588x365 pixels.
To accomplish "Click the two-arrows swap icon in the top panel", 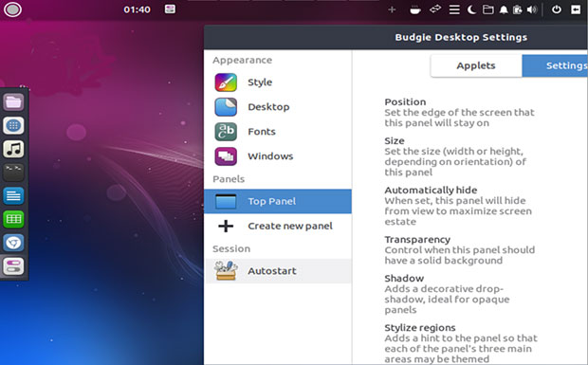I will 435,9.
